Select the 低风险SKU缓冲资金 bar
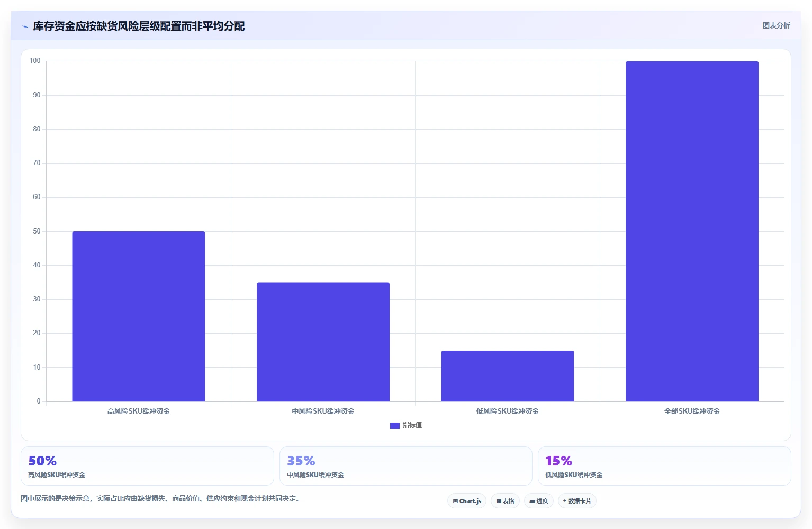The height and width of the screenshot is (529, 812). [x=508, y=376]
